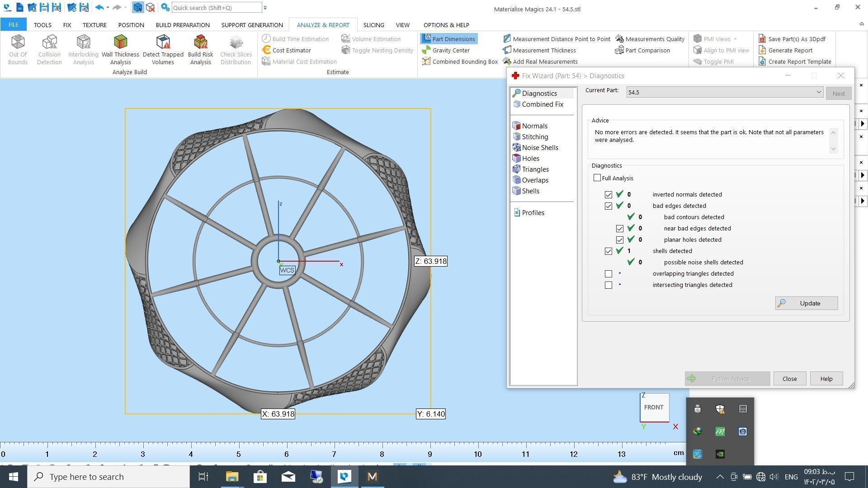Open the Cost Estimator
Viewport: 868px width, 488px height.
coord(291,50)
